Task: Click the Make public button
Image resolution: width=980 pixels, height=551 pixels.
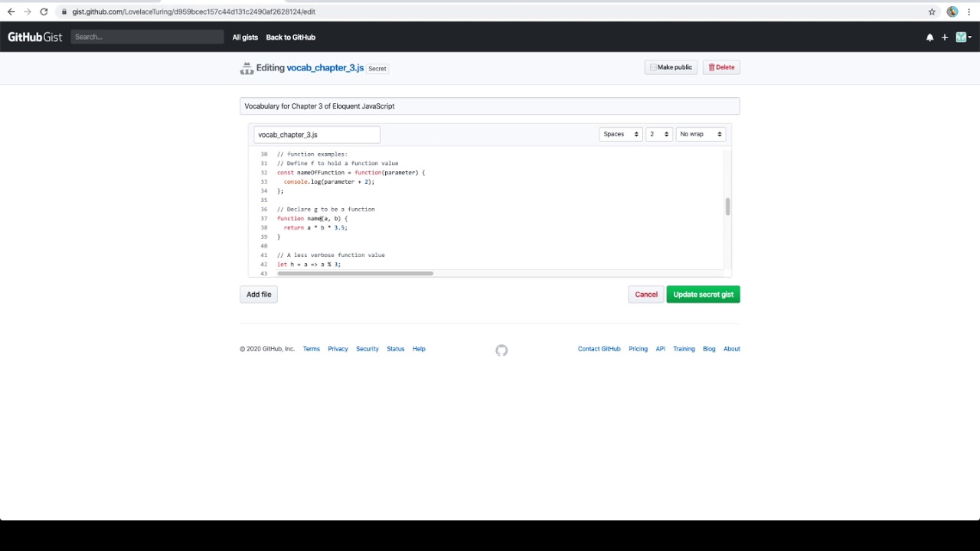Action: (671, 67)
